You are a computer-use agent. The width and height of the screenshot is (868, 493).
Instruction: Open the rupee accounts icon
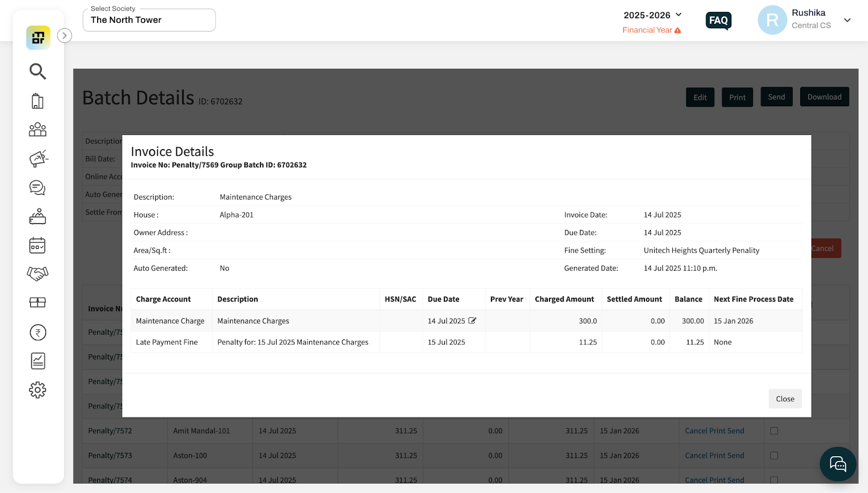coord(37,332)
